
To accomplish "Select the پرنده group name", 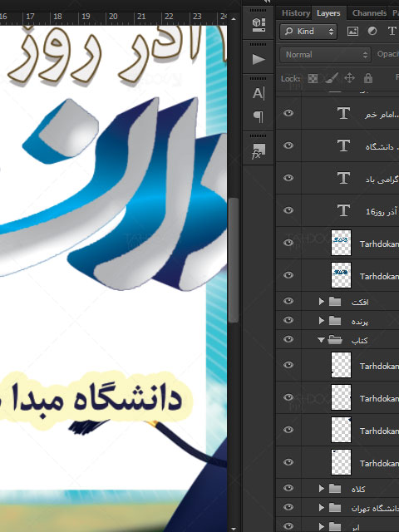I will point(360,322).
